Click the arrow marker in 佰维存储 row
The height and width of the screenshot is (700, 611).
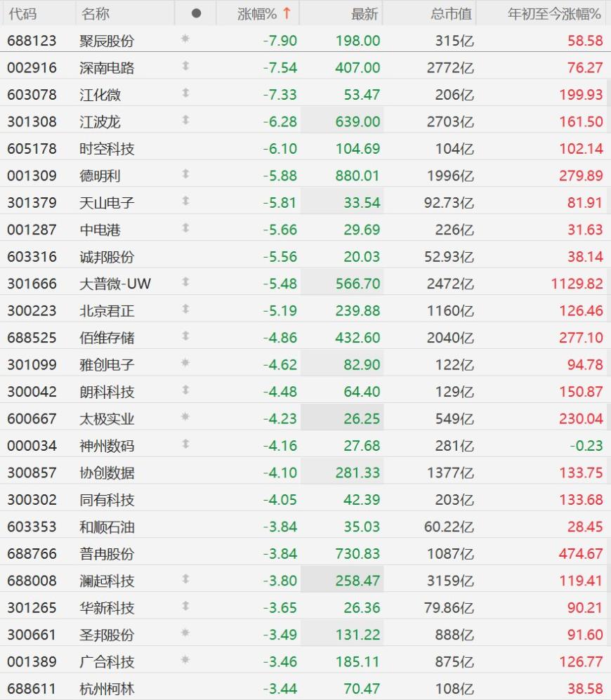point(186,336)
